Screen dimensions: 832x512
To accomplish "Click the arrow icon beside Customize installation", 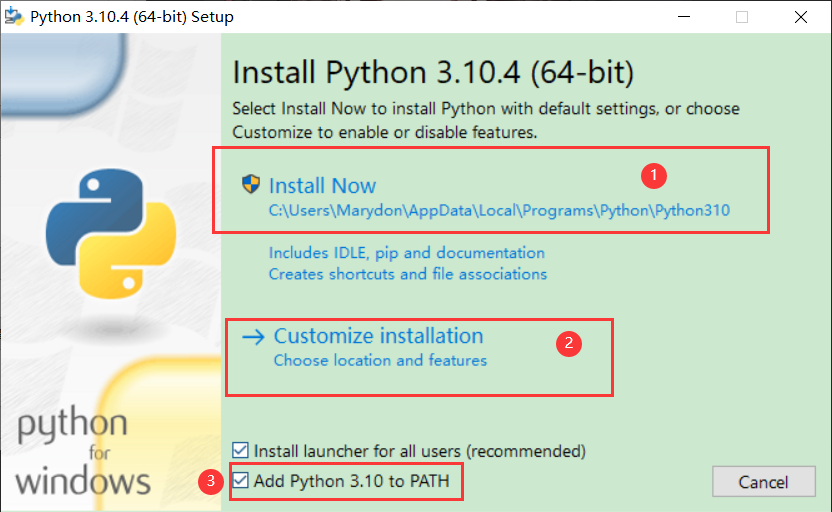I will (253, 336).
